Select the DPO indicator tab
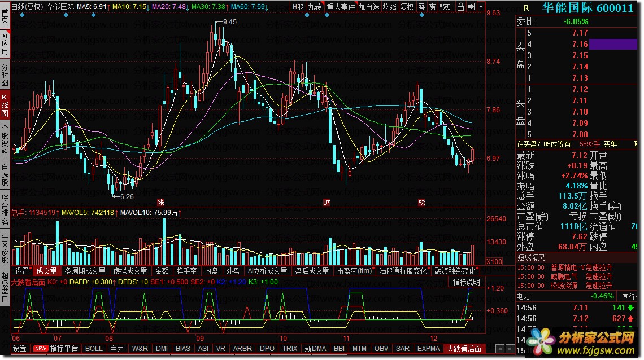Viewport: 644px width, 360px height. 267,349
